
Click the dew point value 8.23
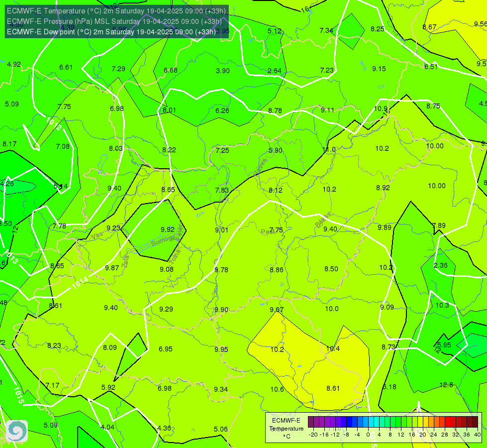54,345
